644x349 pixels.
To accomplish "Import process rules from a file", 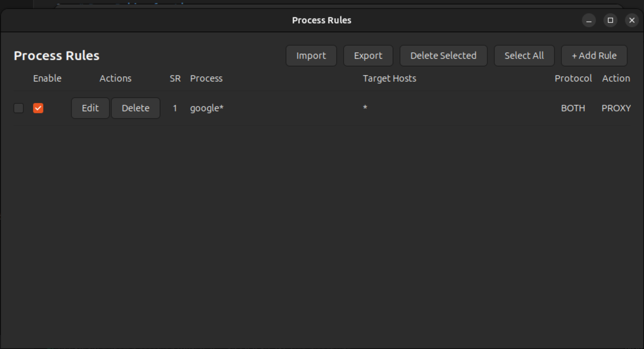I will (311, 55).
